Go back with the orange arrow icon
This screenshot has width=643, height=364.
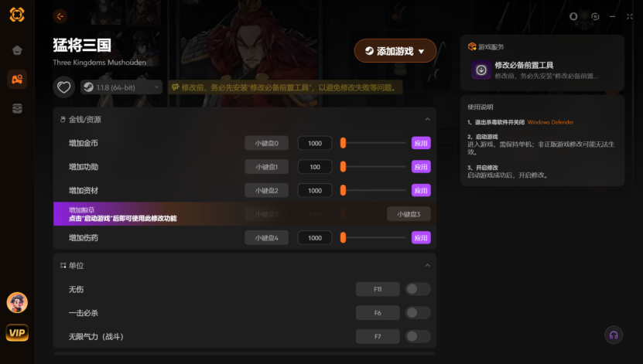(x=60, y=16)
